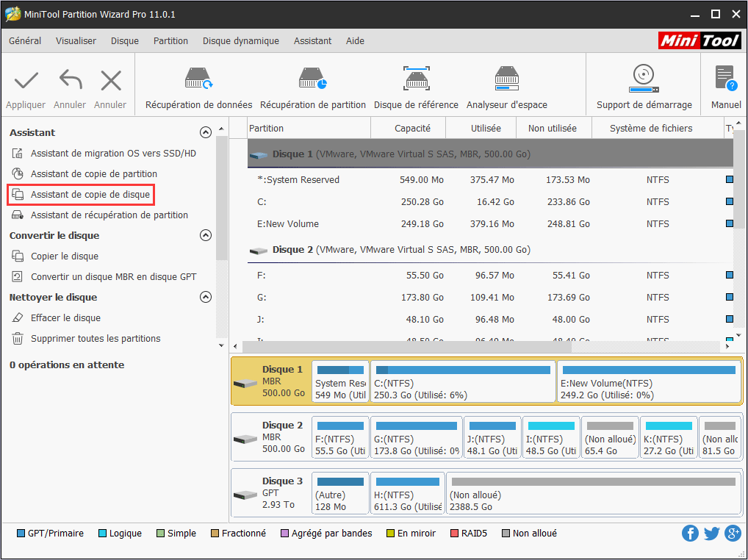Click disk copy assistant icon
Image resolution: width=748 pixels, height=560 pixels.
point(18,194)
